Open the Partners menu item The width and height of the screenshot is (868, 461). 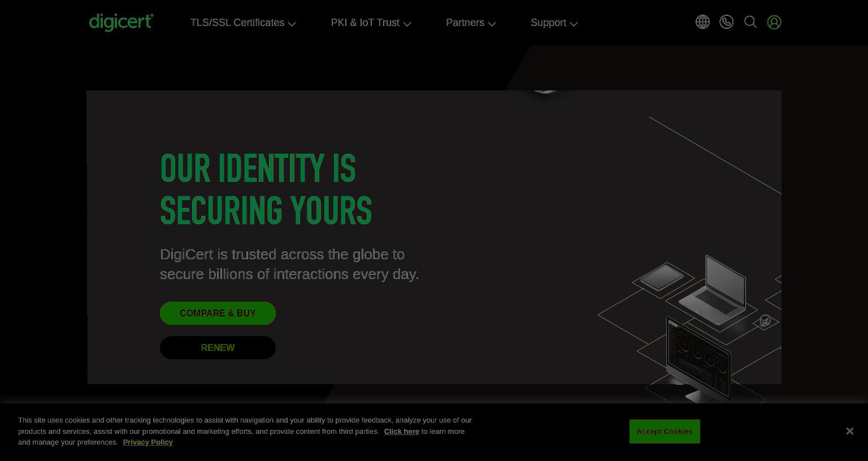(465, 23)
